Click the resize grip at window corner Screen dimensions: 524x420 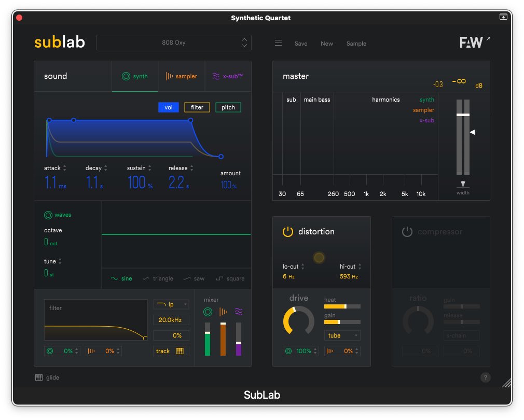point(506,383)
